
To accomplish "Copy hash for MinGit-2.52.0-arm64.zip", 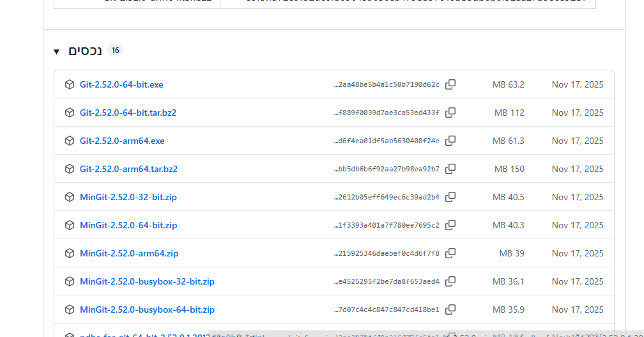I will click(x=450, y=253).
